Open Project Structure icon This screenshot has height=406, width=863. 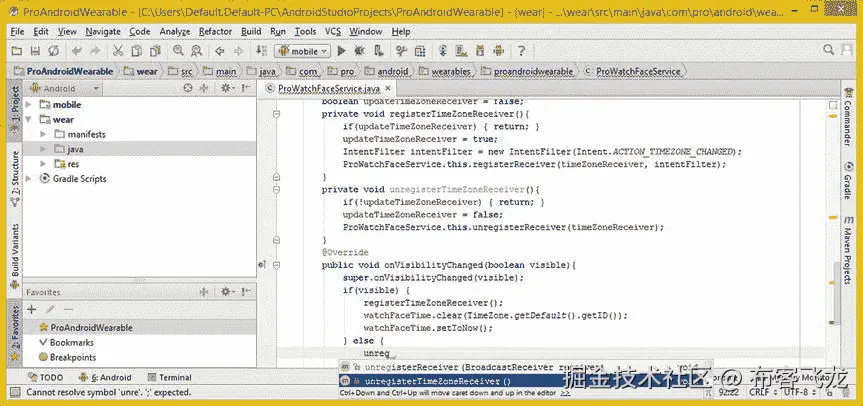tap(420, 51)
